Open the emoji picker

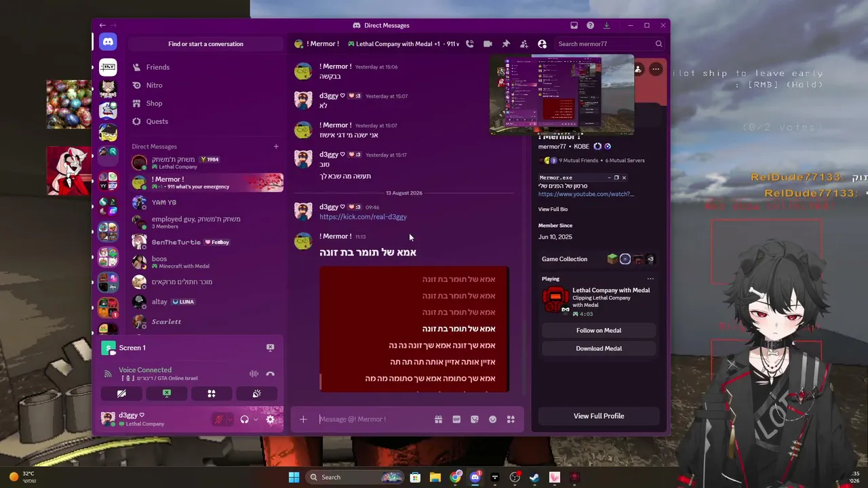click(492, 420)
